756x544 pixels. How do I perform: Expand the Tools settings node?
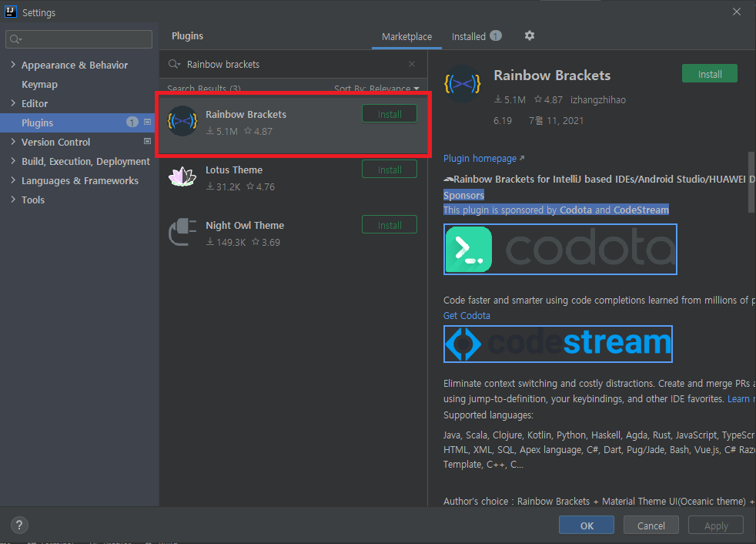point(13,200)
